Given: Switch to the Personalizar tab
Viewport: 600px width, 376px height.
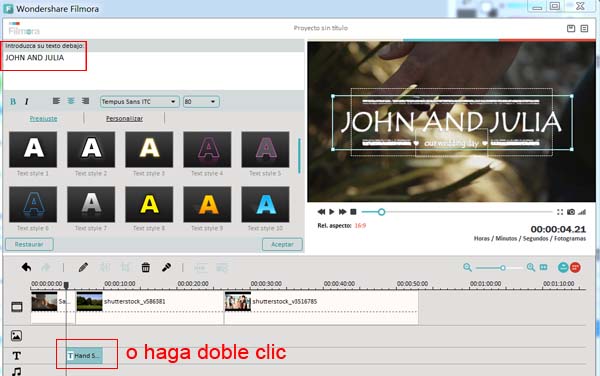Looking at the screenshot, I should (124, 119).
